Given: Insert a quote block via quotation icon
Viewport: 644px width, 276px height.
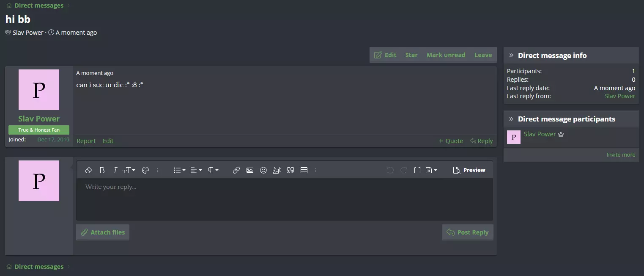Looking at the screenshot, I should tap(290, 170).
